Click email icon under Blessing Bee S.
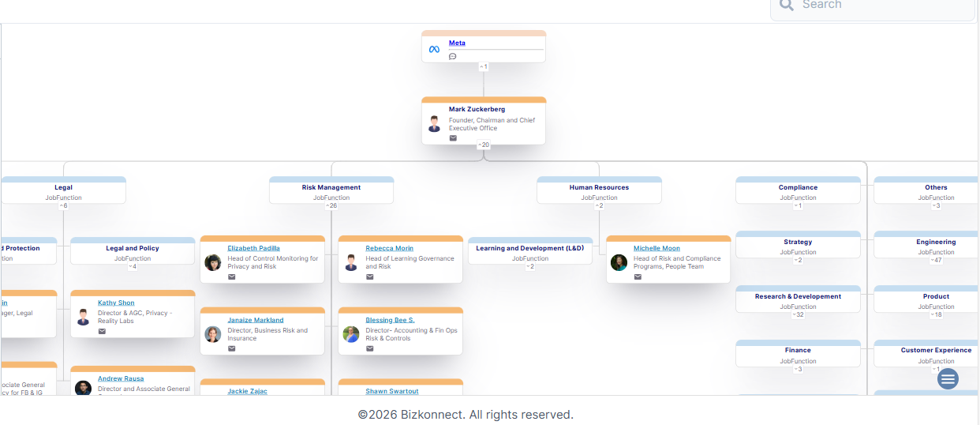This screenshot has height=425, width=980. click(x=369, y=348)
